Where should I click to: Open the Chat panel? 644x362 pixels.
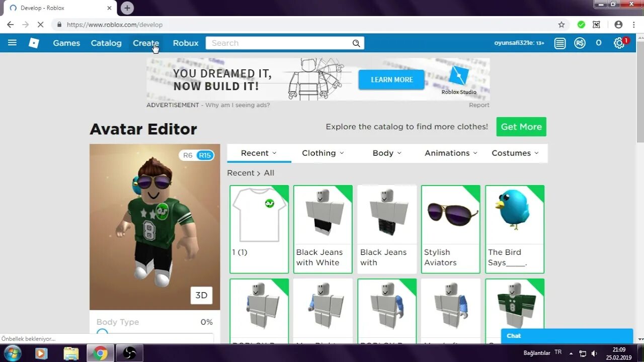coord(567,336)
